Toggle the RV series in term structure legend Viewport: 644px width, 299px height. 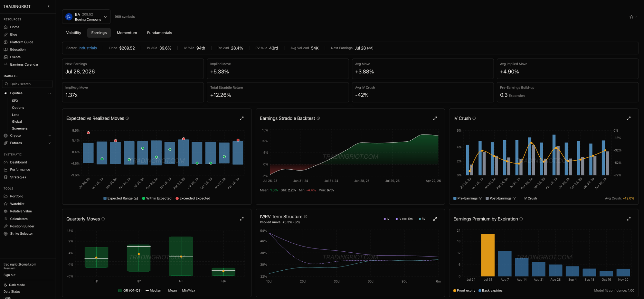coord(422,219)
